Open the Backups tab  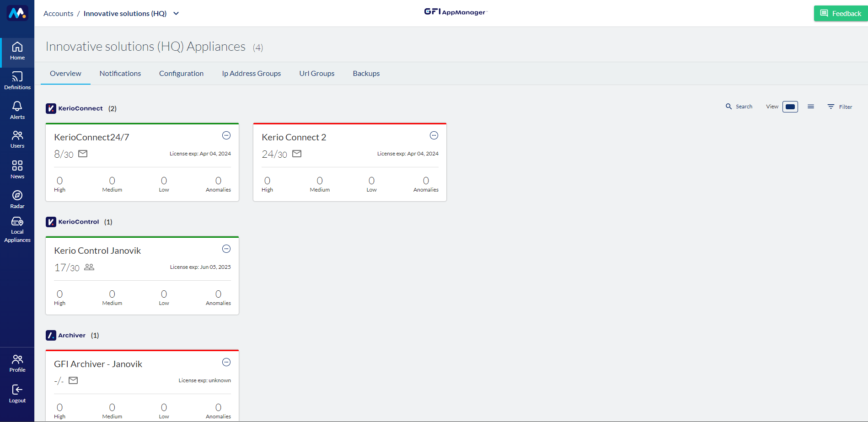coord(366,74)
